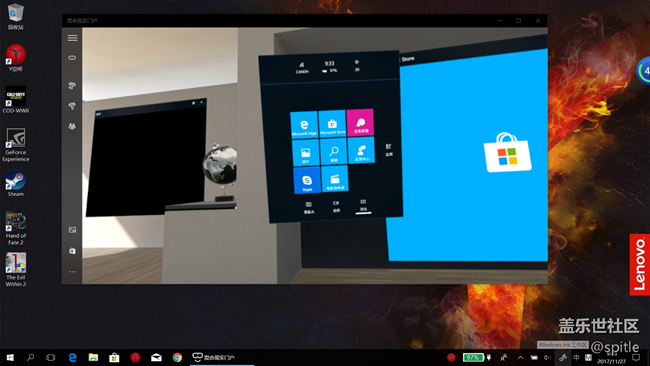Open The Evil Within 2 desktop shortcut
The width and height of the screenshot is (650, 366).
pos(16,270)
